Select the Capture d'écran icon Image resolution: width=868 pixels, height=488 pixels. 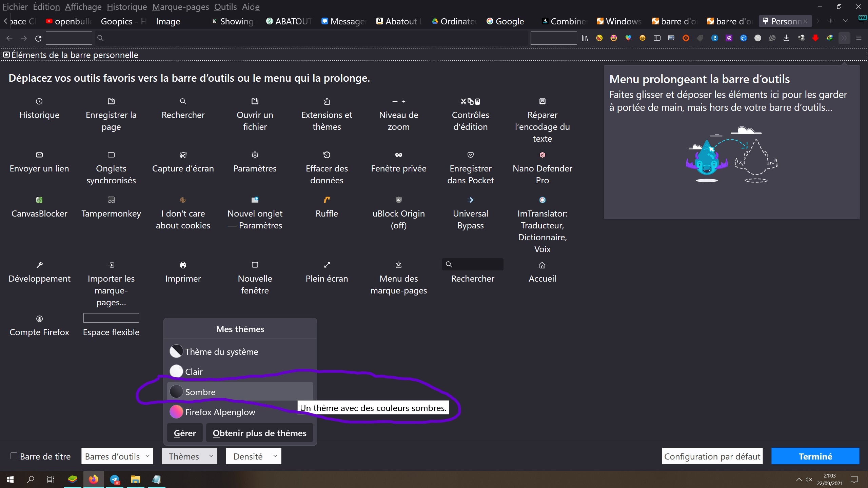tap(183, 155)
